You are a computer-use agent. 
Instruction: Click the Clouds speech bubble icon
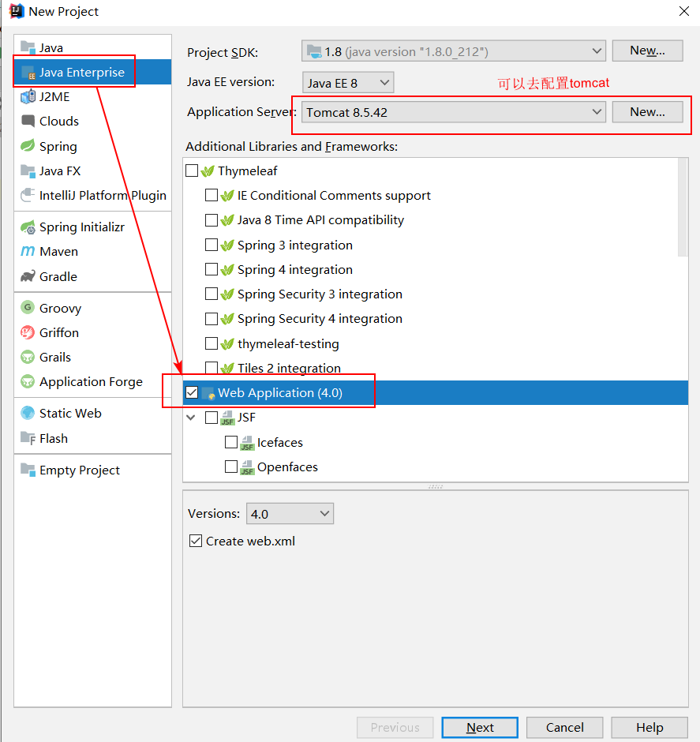28,121
